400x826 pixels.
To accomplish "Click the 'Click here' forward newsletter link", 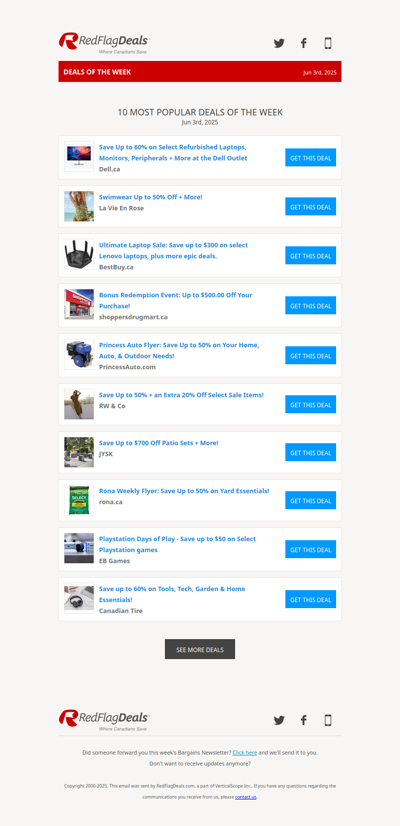I will point(245,753).
